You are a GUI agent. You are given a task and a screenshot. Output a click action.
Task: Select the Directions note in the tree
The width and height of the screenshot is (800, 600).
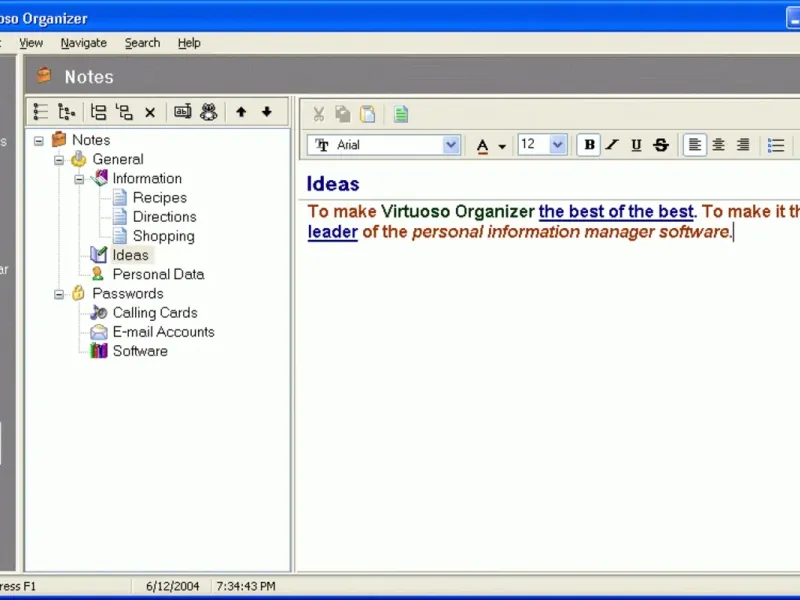pos(164,217)
